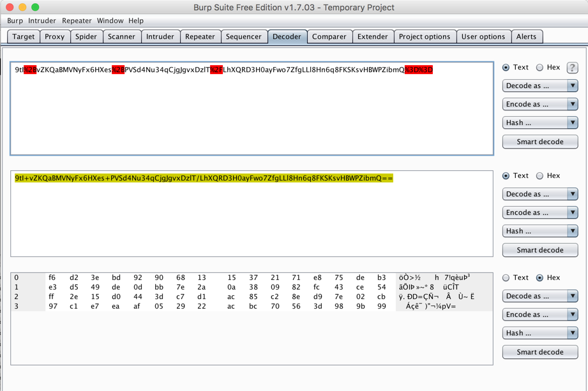Select hex cell 'cb' ending row 2

coord(381,297)
